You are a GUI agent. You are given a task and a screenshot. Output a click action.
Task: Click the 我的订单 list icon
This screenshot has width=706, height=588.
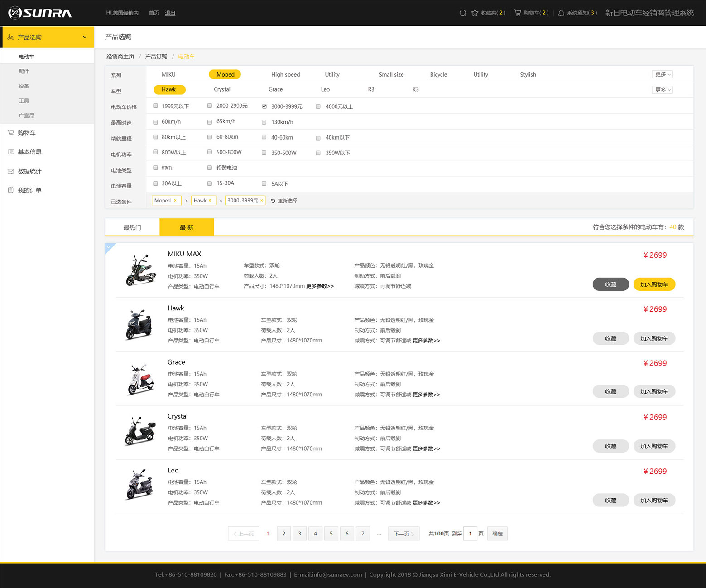click(x=10, y=190)
